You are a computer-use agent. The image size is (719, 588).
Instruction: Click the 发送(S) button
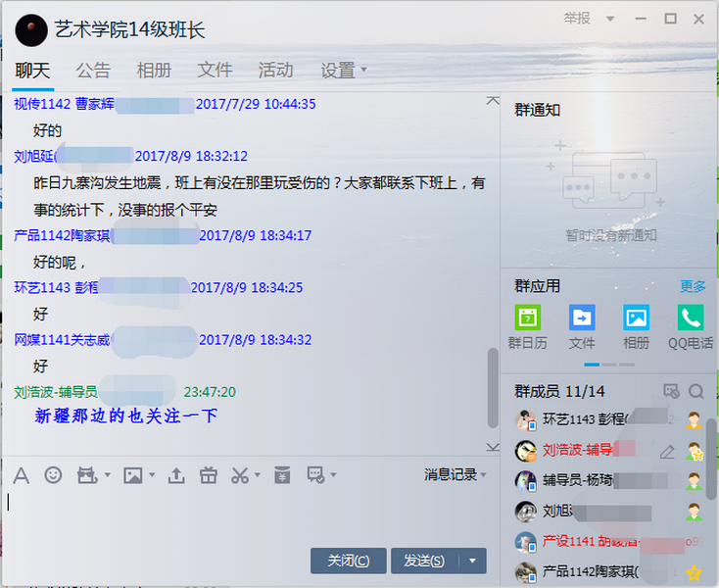(424, 561)
